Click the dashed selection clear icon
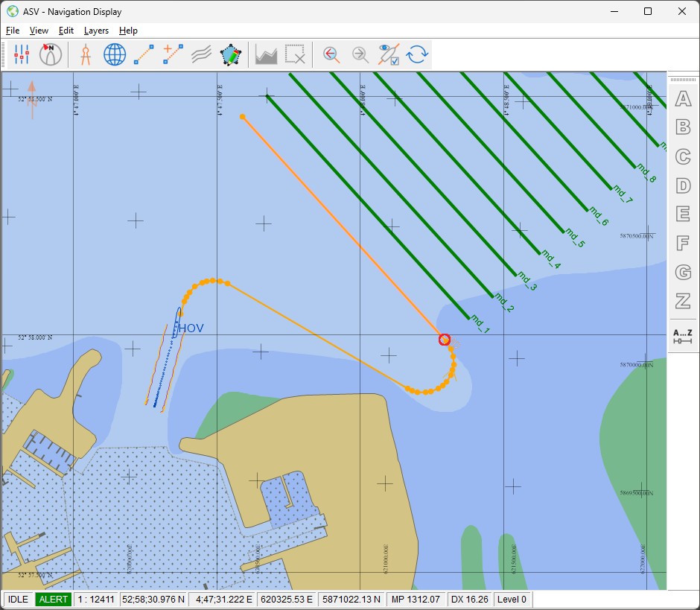Screen dimensions: 700x610 pos(296,54)
